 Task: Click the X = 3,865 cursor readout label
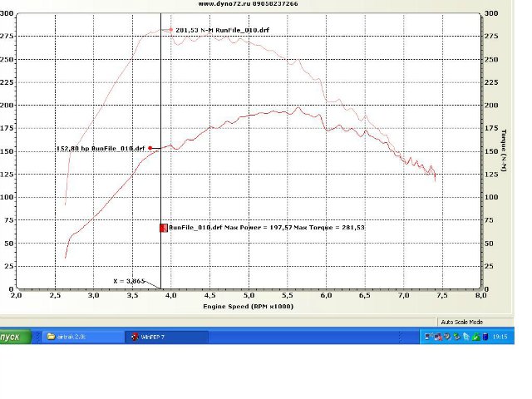pos(129,280)
